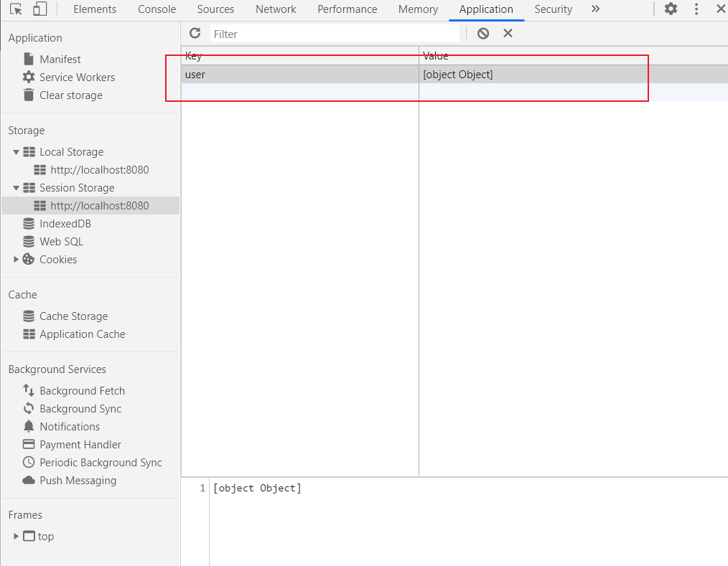Collapse the Session Storage tree
The height and width of the screenshot is (566, 728).
(16, 187)
